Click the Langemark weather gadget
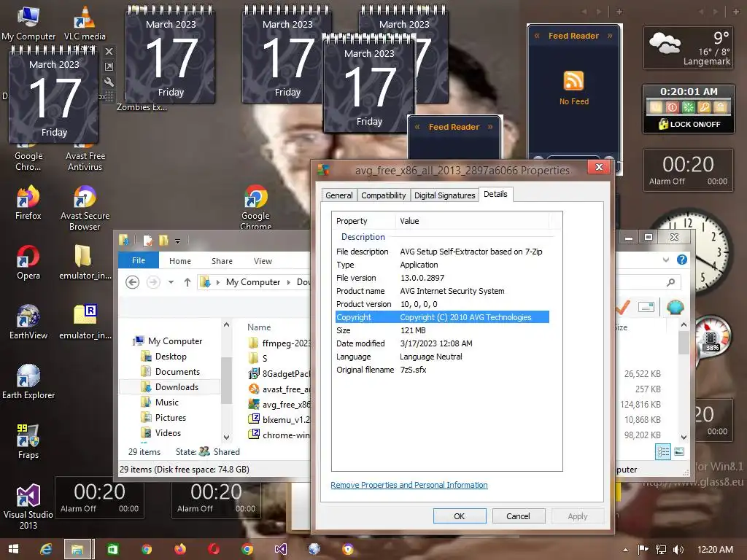The width and height of the screenshot is (747, 560). click(689, 47)
